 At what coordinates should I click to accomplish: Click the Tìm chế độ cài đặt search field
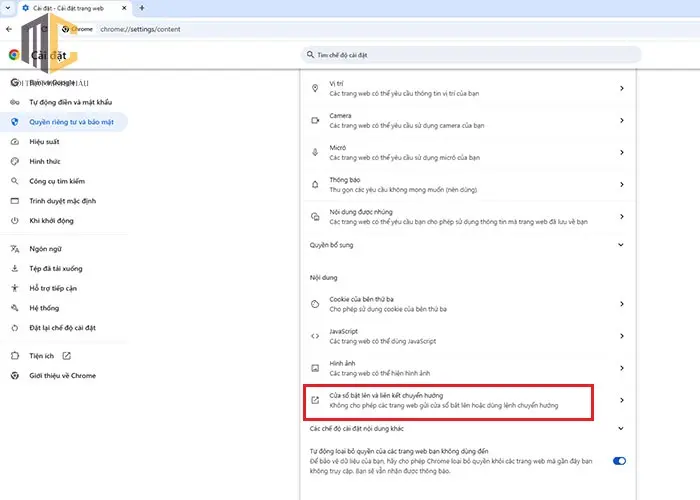(x=471, y=55)
